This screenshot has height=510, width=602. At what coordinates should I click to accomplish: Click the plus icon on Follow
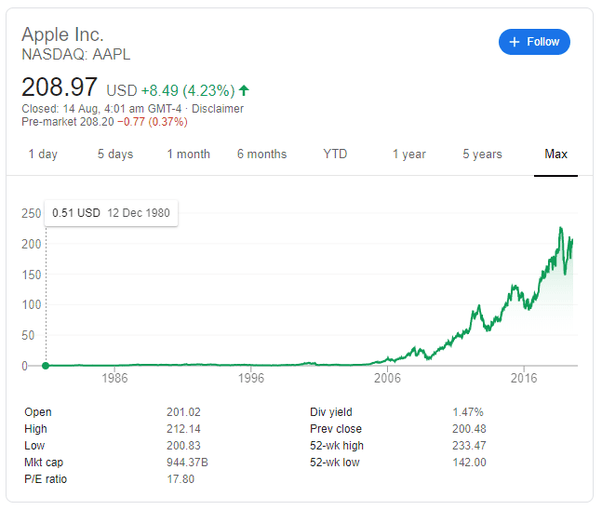[x=515, y=42]
